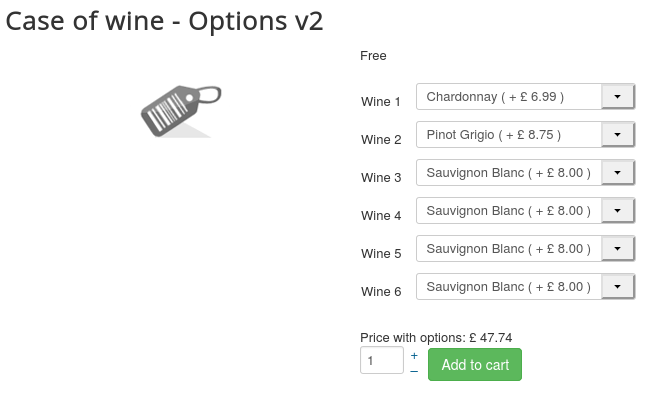Open the Wine 2 dropdown arrow
The image size is (645, 399).
617,135
